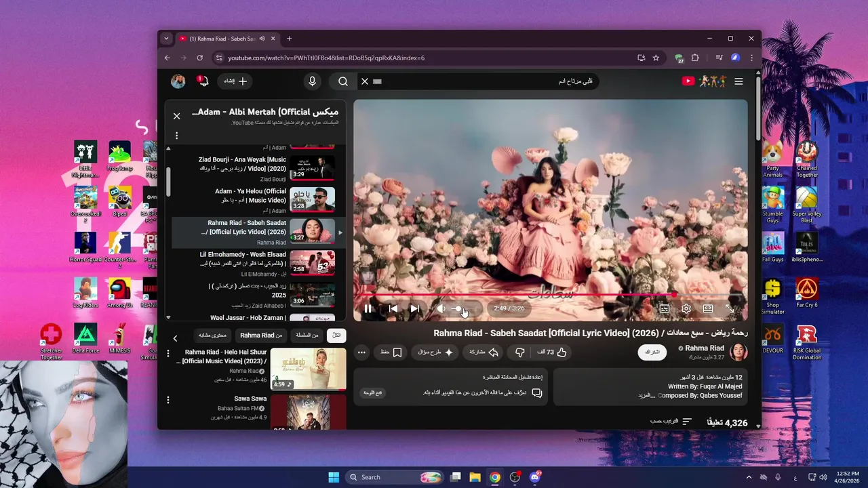This screenshot has height=488, width=868.
Task: Select the 'من Rahma Riad' filter chip
Action: (261, 335)
